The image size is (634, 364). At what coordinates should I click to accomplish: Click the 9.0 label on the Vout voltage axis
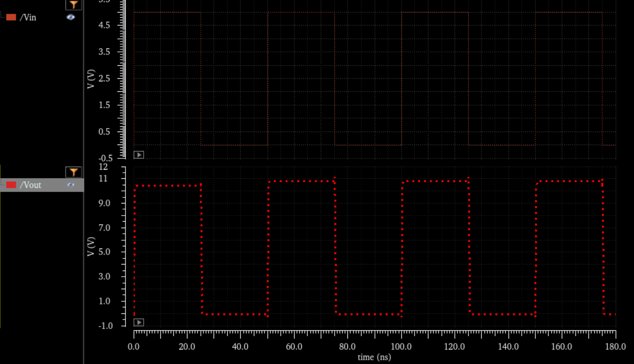(x=104, y=203)
